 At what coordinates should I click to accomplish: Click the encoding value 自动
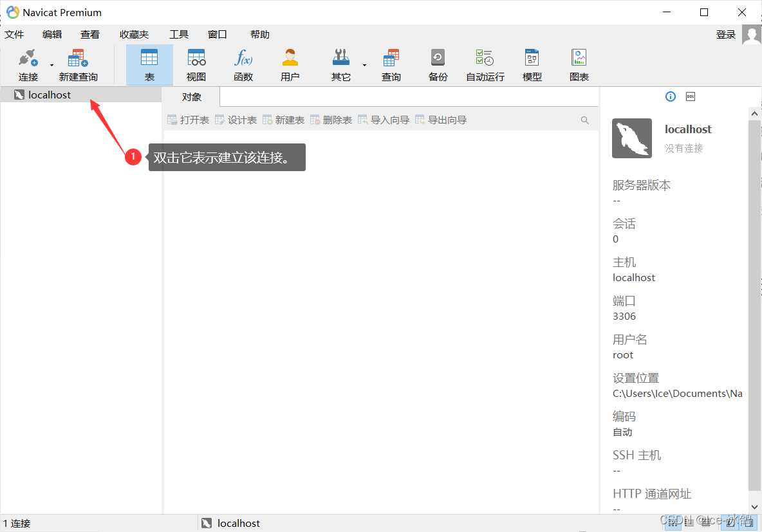point(622,432)
